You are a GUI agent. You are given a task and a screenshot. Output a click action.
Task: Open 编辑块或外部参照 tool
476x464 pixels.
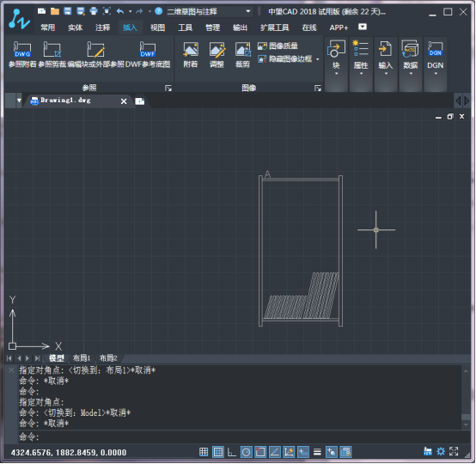(x=95, y=50)
